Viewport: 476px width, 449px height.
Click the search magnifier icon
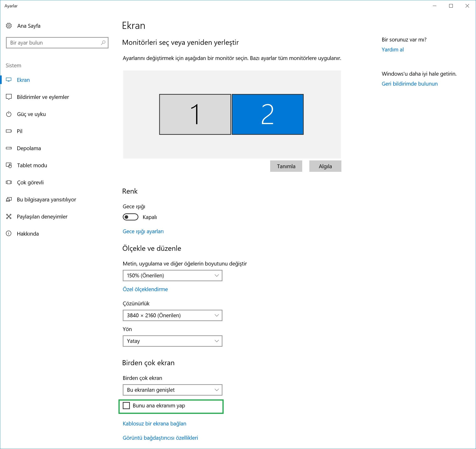click(103, 43)
